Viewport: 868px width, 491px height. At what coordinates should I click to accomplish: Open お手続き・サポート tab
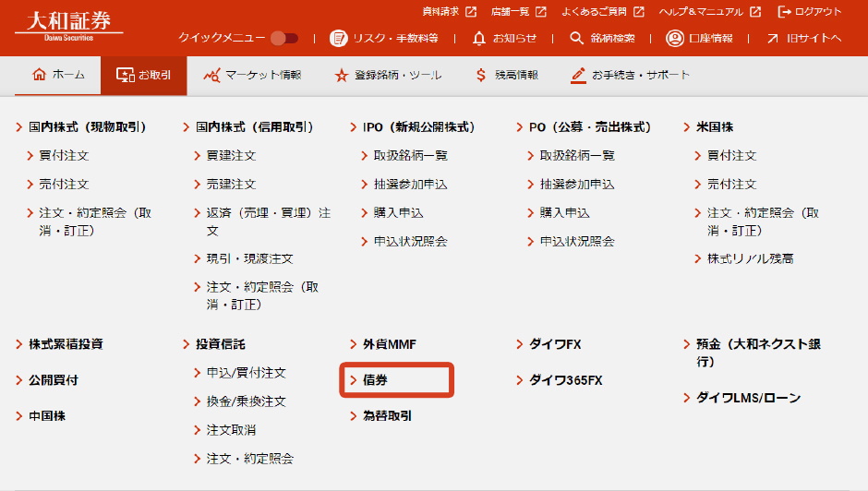(x=630, y=76)
